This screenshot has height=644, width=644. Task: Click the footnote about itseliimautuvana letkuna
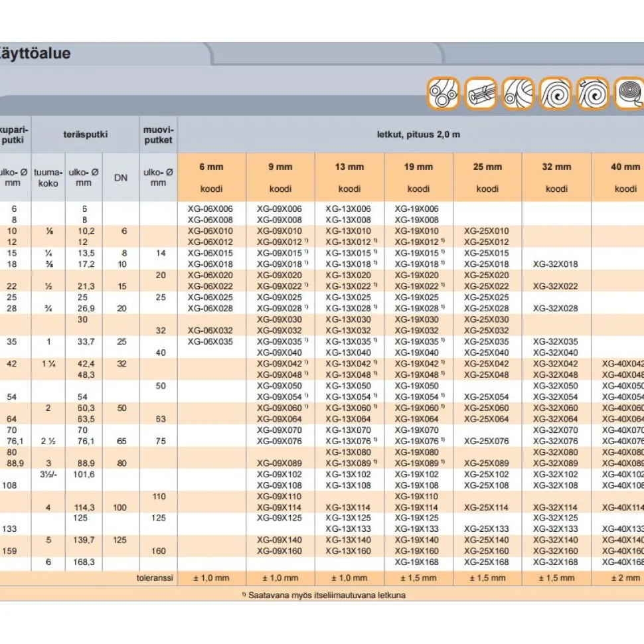click(x=323, y=595)
